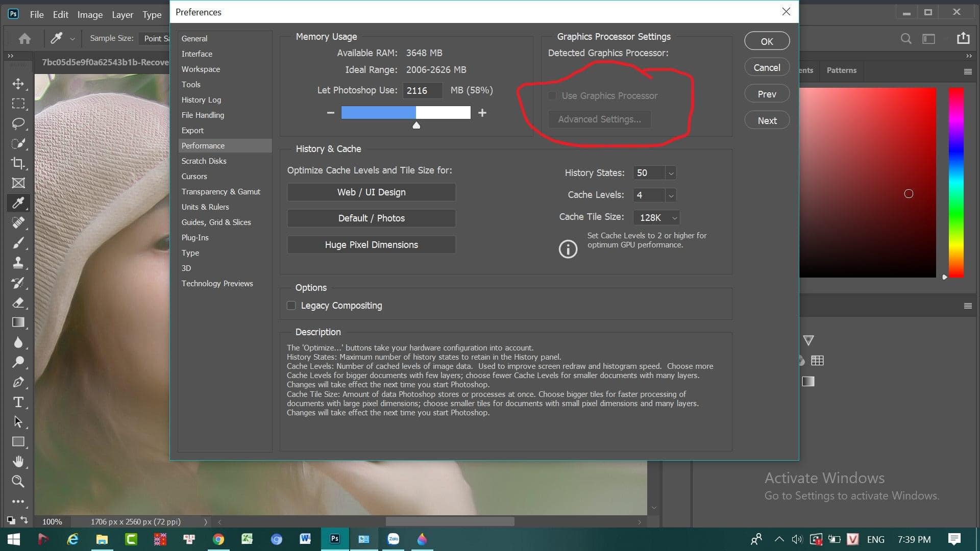Select the Zoom tool in toolbar
This screenshot has height=551, width=980.
pos(17,482)
